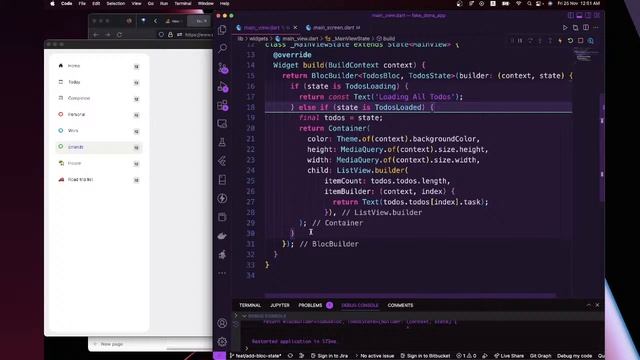Click Sign in to Bitbucket in the status bar
Image resolution: width=640 pixels, height=360 pixels.
coord(425,356)
